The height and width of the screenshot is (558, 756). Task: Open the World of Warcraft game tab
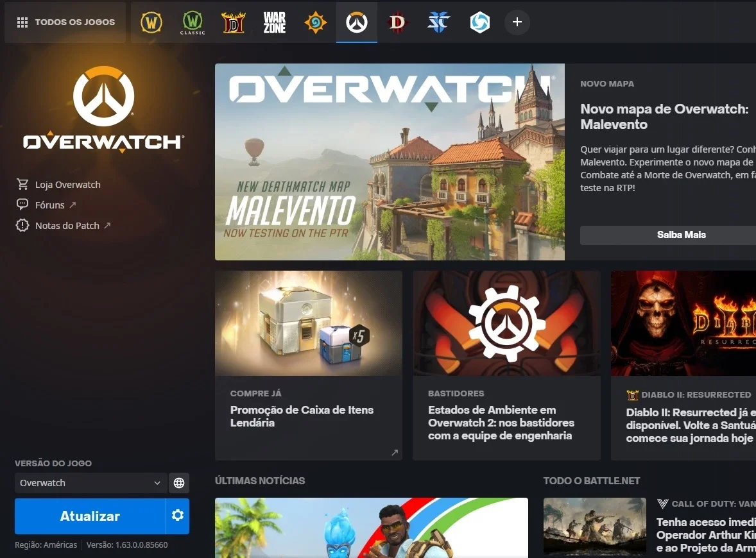151,22
